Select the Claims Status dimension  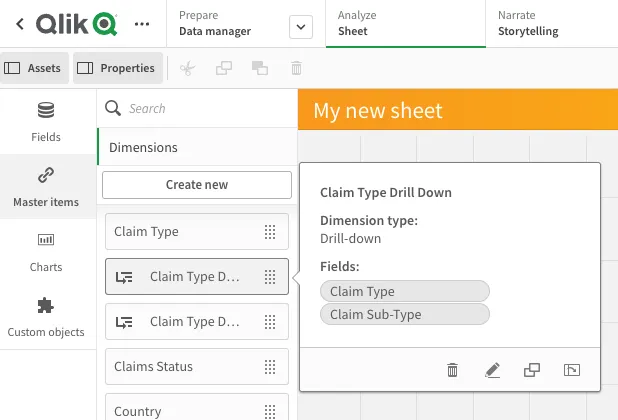186,366
